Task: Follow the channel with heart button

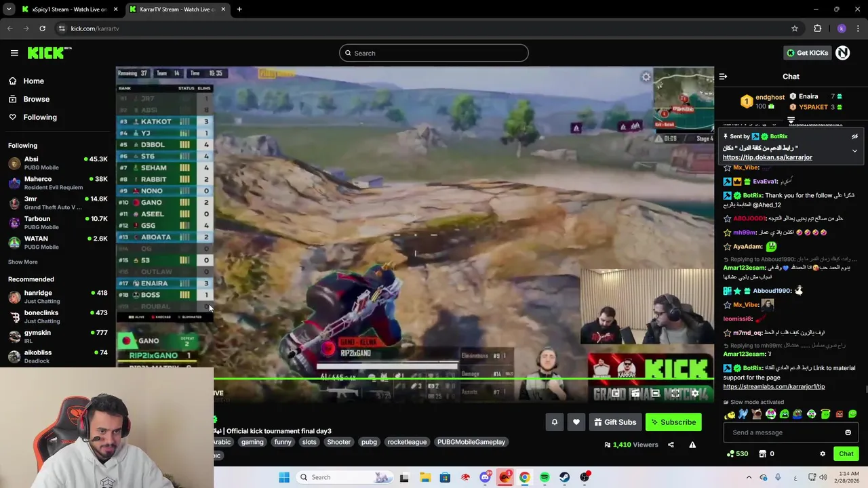Action: 576,422
